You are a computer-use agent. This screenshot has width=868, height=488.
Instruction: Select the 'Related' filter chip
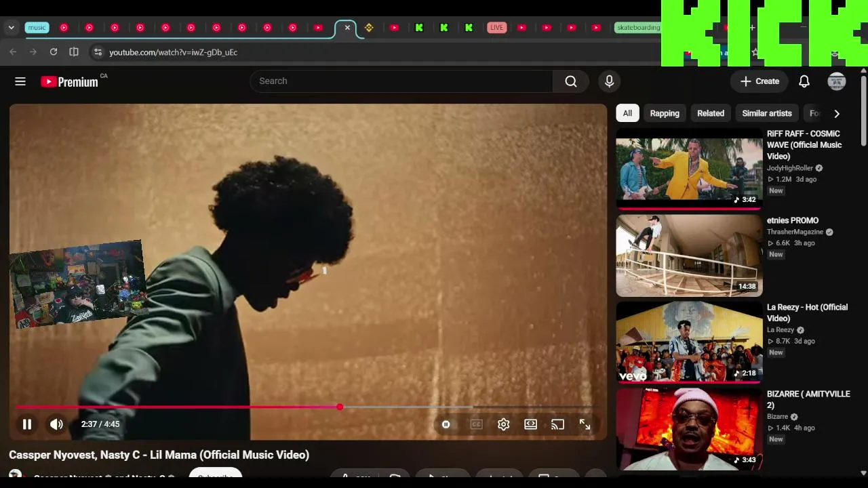point(711,113)
